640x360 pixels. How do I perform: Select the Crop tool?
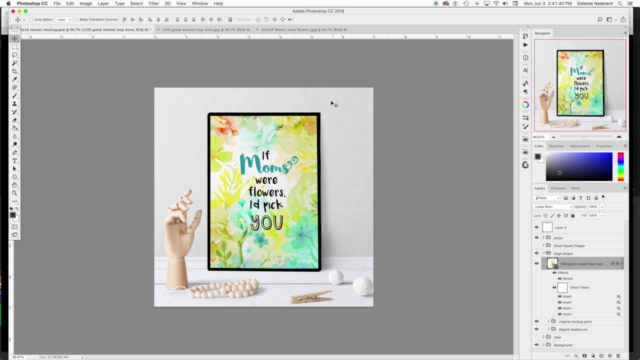pos(15,71)
